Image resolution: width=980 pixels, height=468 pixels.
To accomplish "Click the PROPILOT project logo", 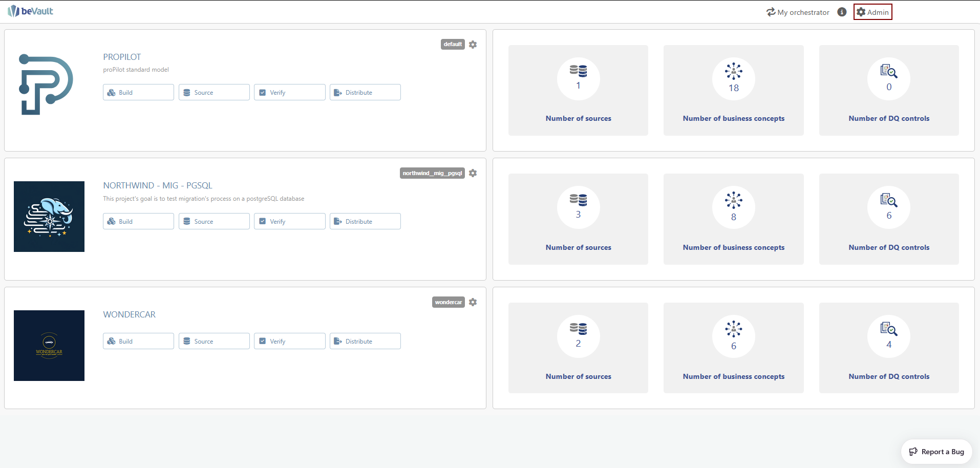I will (x=46, y=84).
